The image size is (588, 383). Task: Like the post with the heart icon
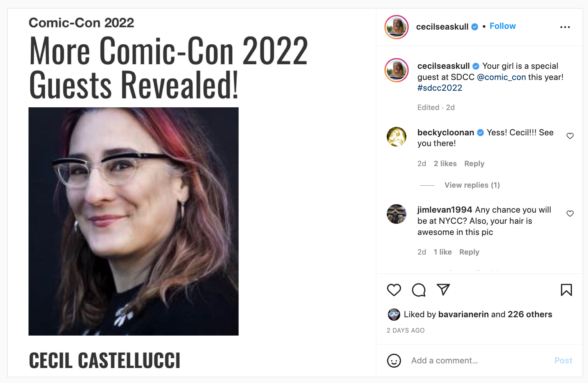pyautogui.click(x=394, y=290)
